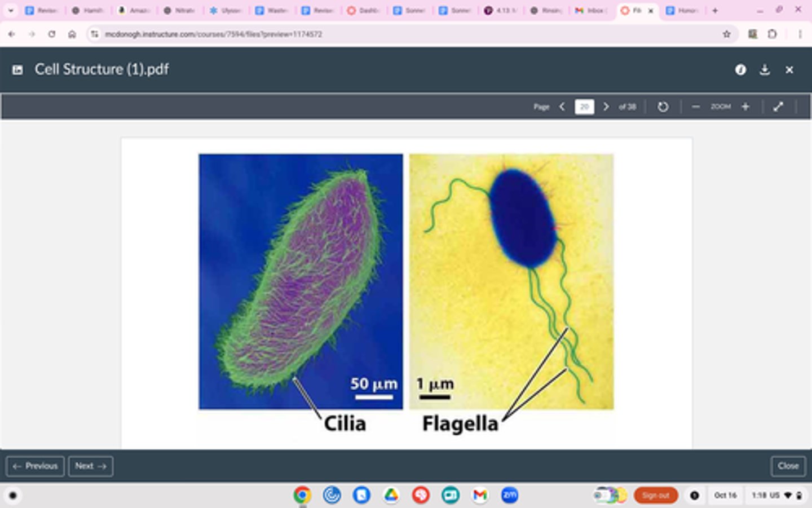Open Chrome three-dot menu
Screen dimensions: 812x508
coord(800,34)
